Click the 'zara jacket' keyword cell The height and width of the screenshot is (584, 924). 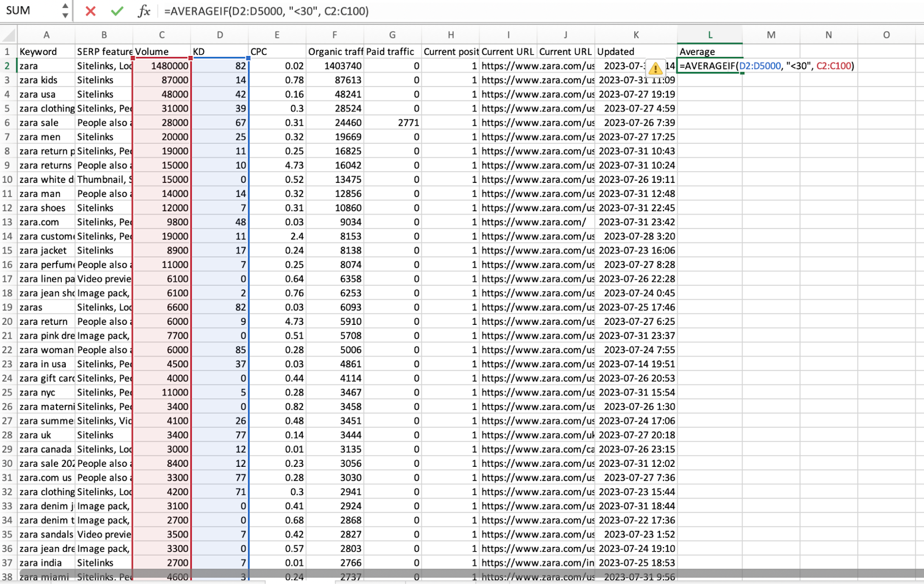(46, 250)
